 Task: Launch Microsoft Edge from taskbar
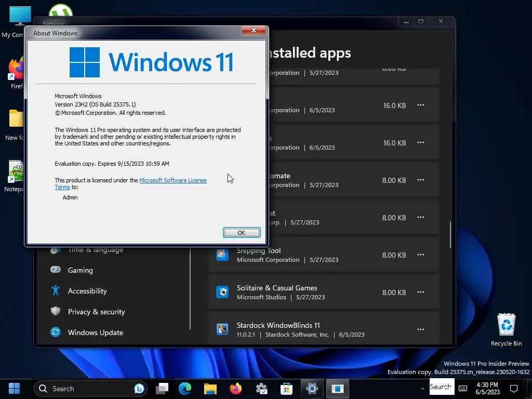tap(185, 389)
